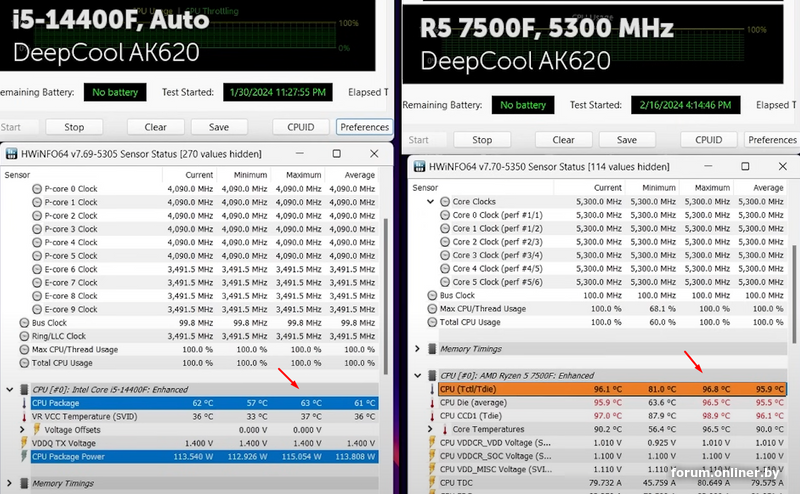The width and height of the screenshot is (800, 494).
Task: Click the E-core 9 Clock sensor icon
Action: point(37,309)
